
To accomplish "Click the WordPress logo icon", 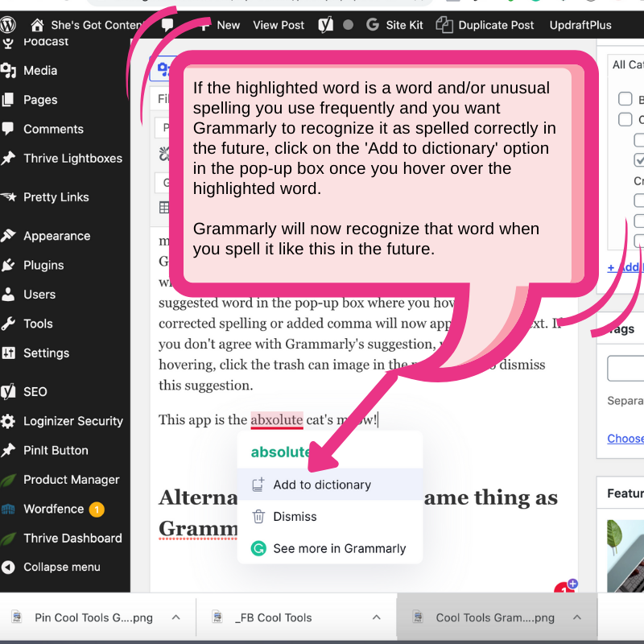I will [x=10, y=25].
